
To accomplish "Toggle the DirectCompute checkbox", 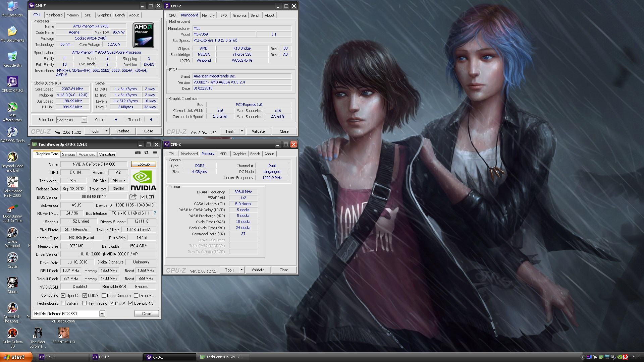I will click(104, 296).
